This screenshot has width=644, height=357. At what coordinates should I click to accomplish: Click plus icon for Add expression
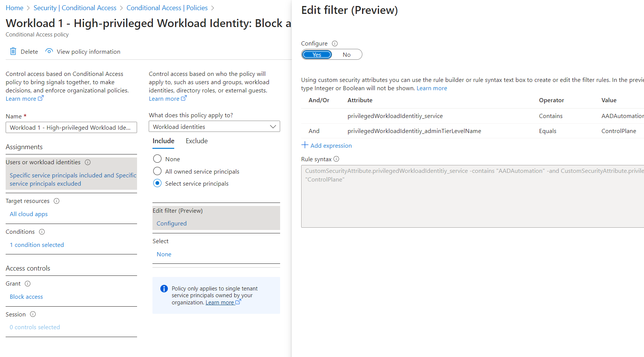pyautogui.click(x=305, y=145)
